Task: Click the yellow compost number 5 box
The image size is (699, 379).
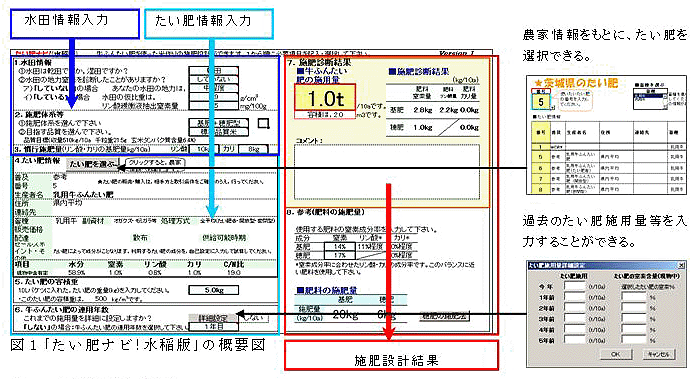Action: click(541, 102)
